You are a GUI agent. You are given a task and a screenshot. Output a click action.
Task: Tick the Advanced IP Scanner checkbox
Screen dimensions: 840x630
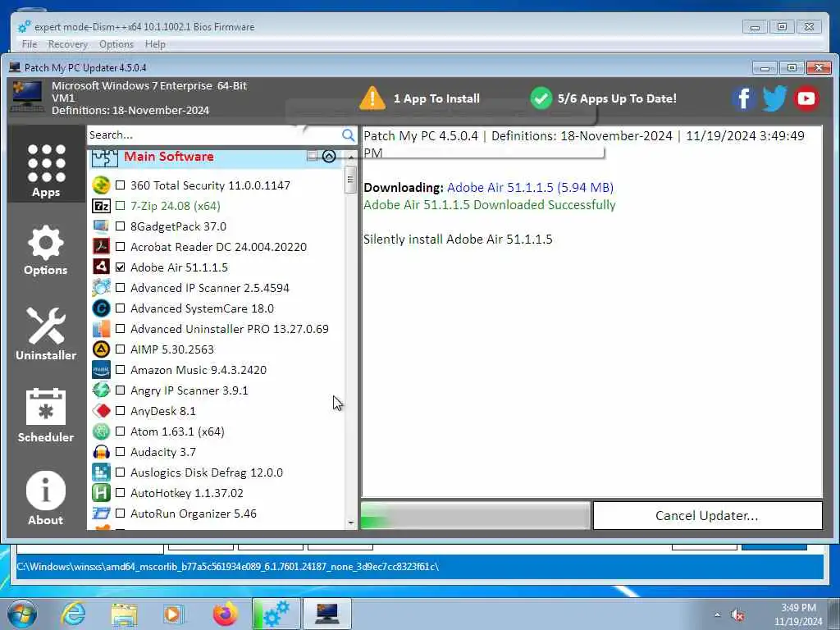click(121, 288)
